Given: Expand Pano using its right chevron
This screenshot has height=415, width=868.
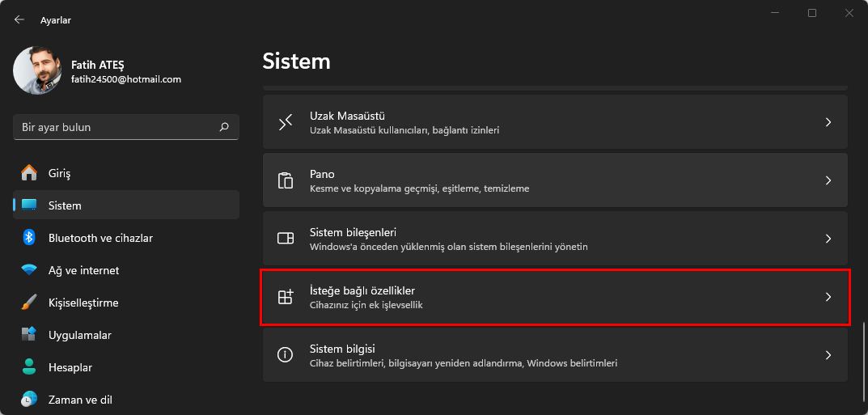Looking at the screenshot, I should [x=828, y=180].
